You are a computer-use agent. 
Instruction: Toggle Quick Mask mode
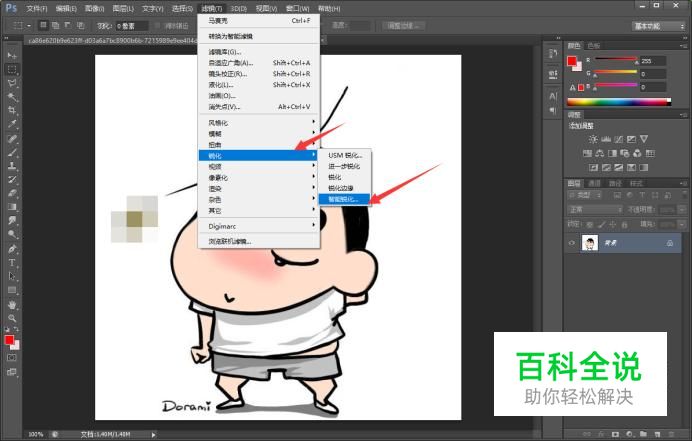coord(12,358)
